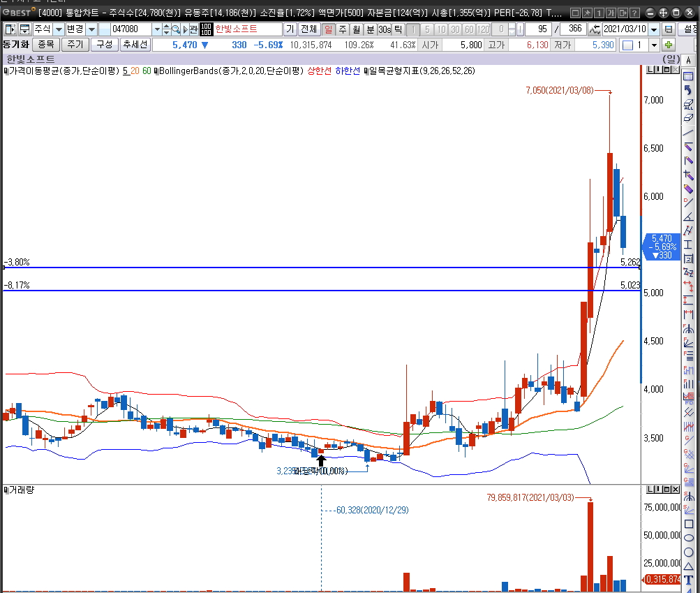Screen dimensions: 700x593
Task: Select the 30s seconds period toggle
Action: click(x=385, y=29)
